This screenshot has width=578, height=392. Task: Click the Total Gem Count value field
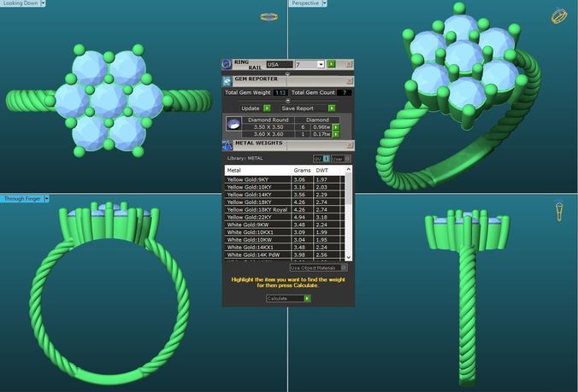tap(344, 93)
